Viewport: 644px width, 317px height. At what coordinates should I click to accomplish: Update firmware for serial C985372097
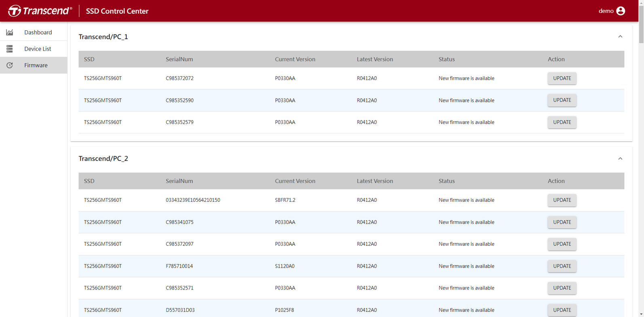562,244
